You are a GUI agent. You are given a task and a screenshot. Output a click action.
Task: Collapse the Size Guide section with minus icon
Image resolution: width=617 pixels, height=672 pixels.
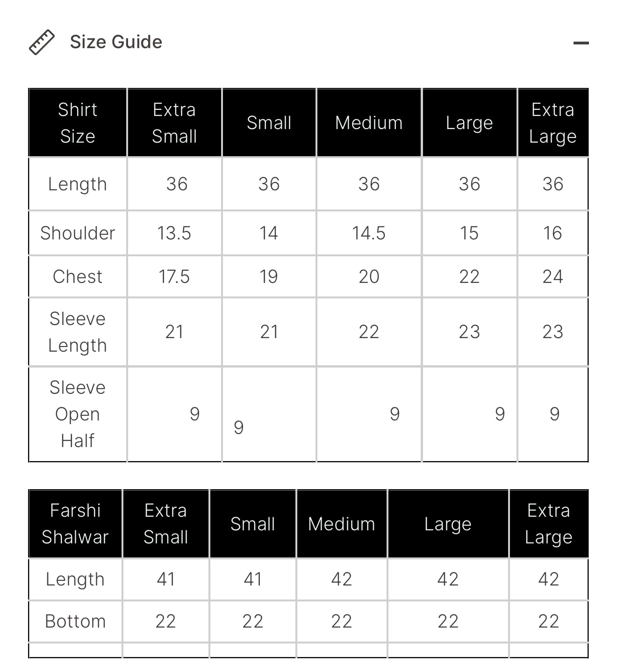click(x=581, y=43)
